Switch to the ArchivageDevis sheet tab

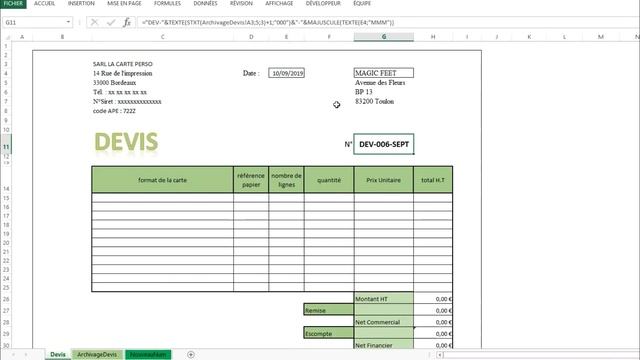[x=97, y=354]
